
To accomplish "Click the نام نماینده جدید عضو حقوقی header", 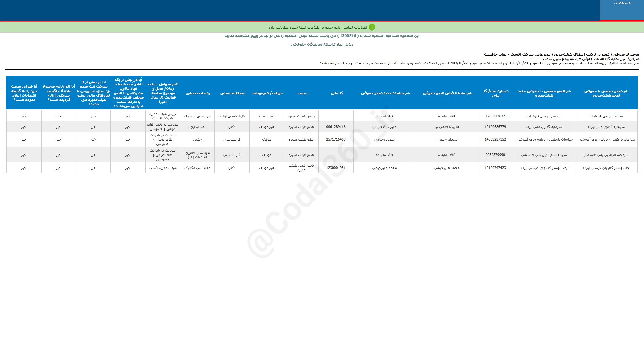I will (385, 93).
